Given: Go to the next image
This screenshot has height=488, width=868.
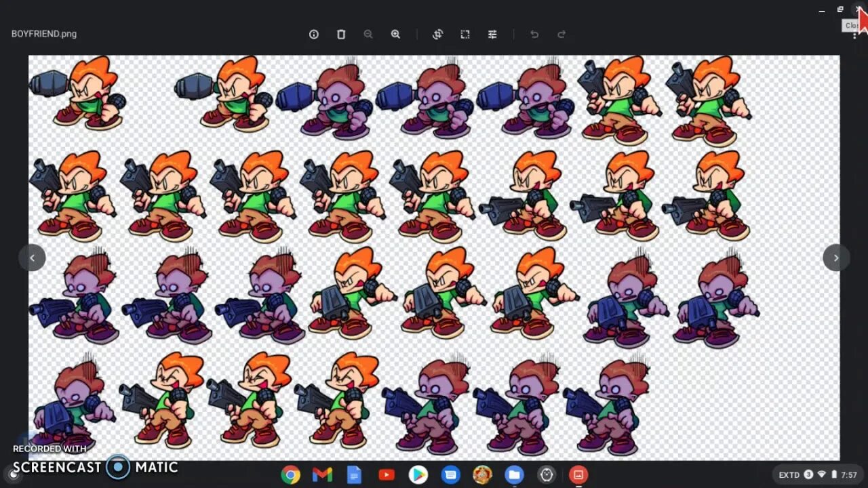Looking at the screenshot, I should click(836, 258).
